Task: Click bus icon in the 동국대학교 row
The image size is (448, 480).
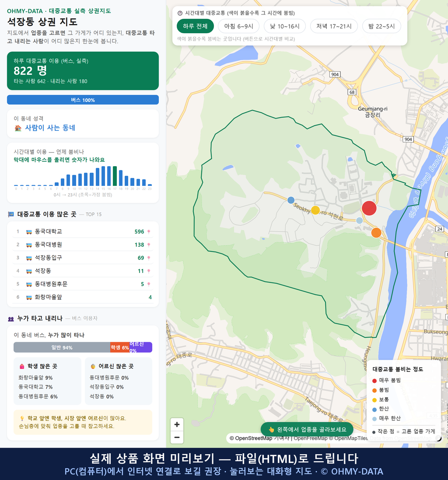Action: 29,232
